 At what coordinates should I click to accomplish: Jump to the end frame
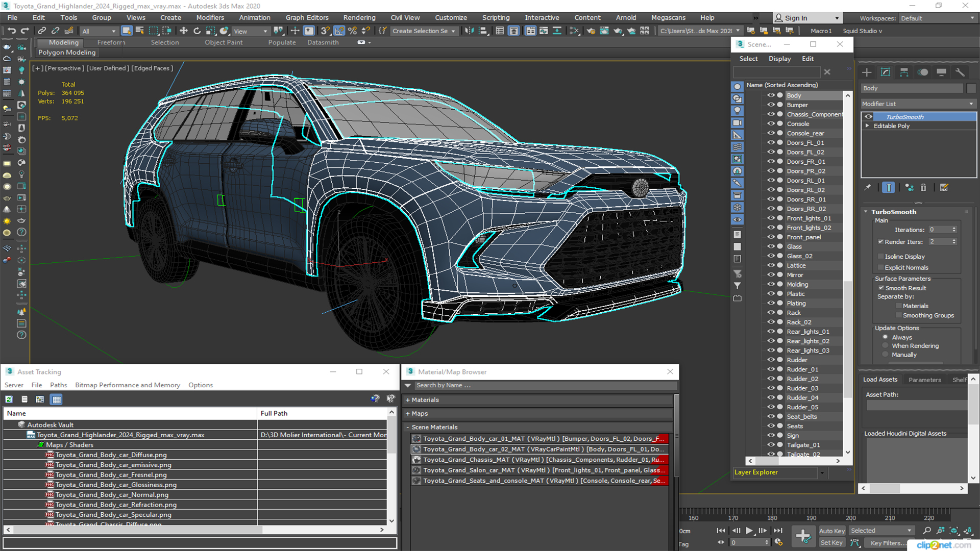click(x=778, y=531)
